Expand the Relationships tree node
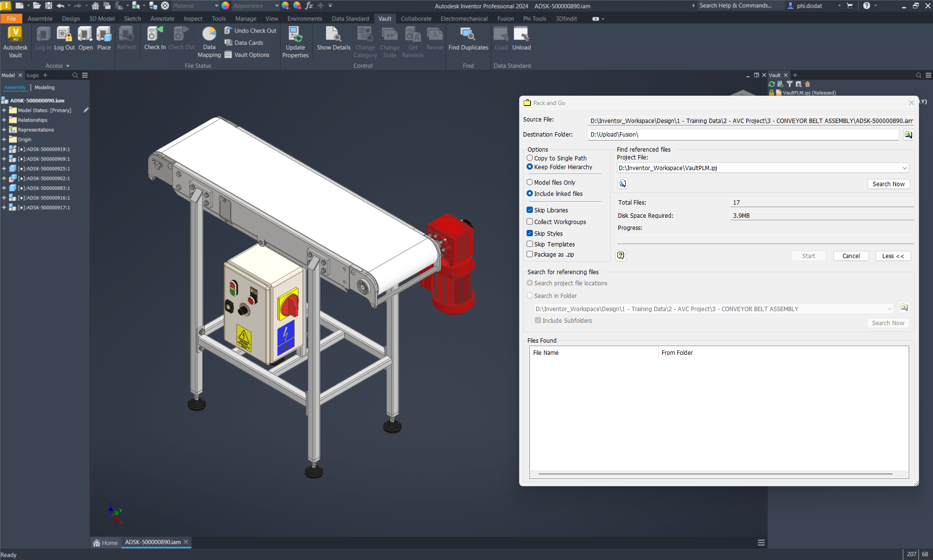The height and width of the screenshot is (560, 933). tap(4, 120)
